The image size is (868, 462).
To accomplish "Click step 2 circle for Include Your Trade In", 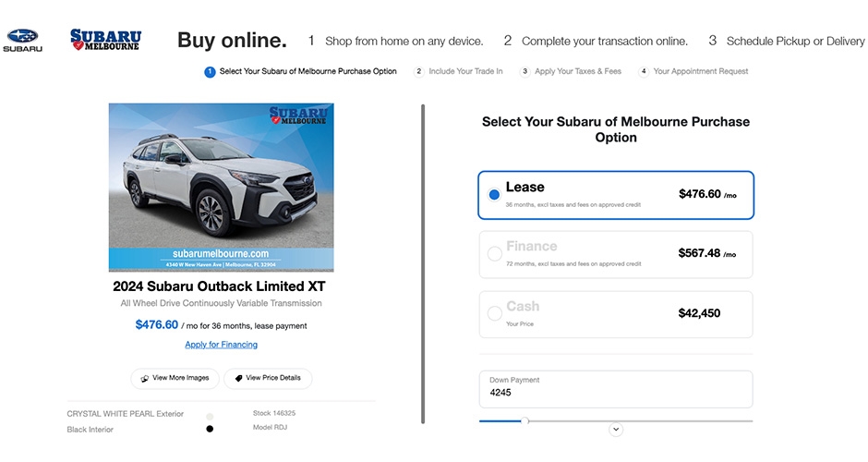I will pyautogui.click(x=419, y=71).
